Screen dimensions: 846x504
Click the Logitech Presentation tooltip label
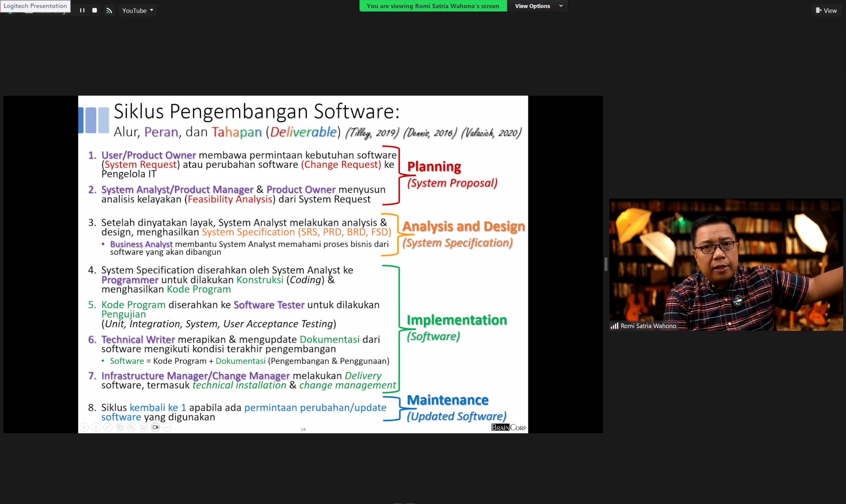click(35, 6)
